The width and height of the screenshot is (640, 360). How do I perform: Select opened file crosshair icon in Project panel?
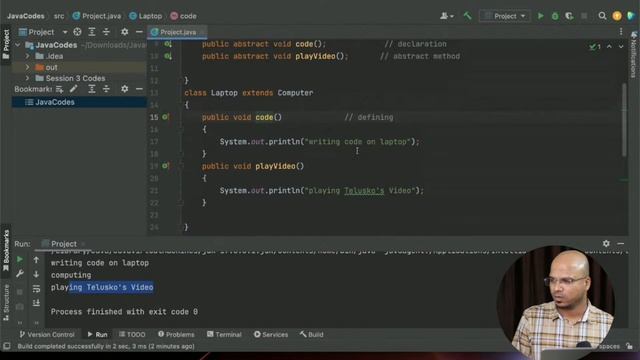tap(77, 32)
